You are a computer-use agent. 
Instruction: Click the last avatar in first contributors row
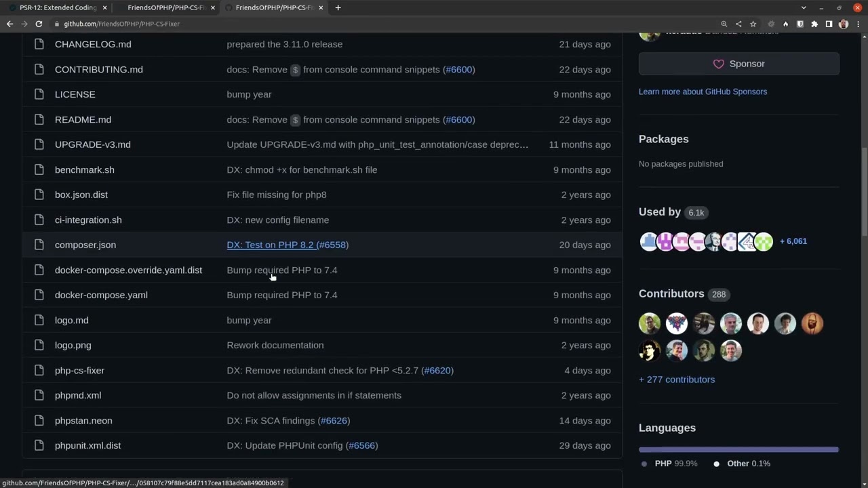(x=812, y=323)
